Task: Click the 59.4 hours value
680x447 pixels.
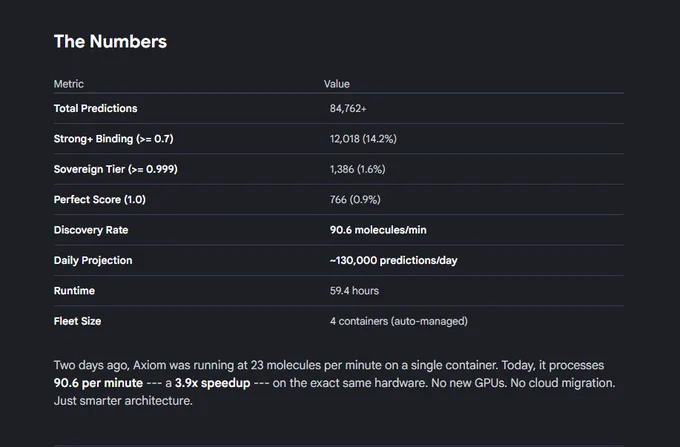Action: click(x=354, y=290)
